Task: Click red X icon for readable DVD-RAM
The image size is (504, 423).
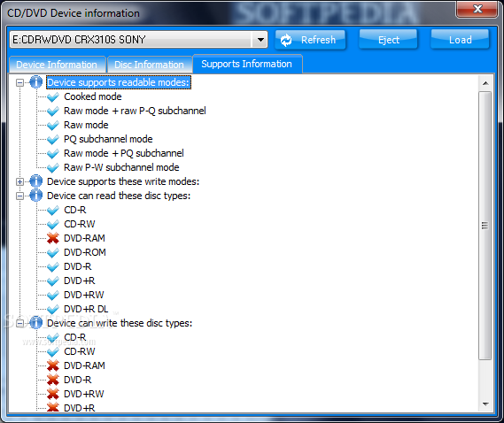Action: pyautogui.click(x=53, y=238)
